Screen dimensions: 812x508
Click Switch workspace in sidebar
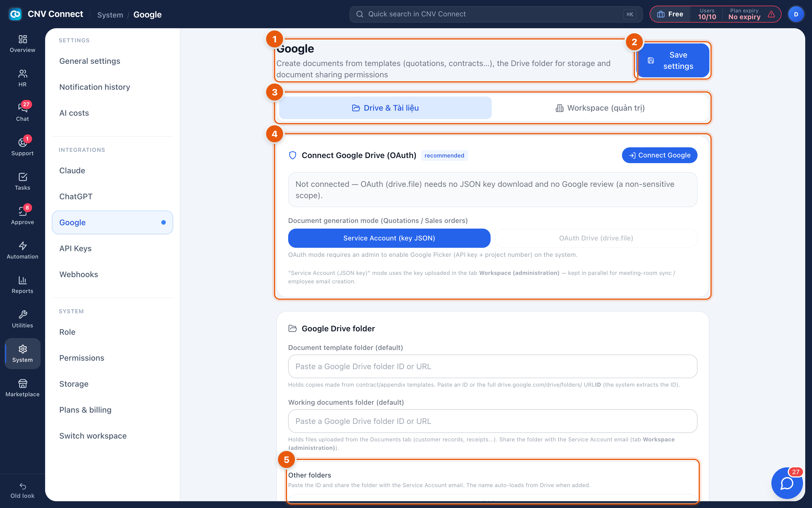pos(112,436)
